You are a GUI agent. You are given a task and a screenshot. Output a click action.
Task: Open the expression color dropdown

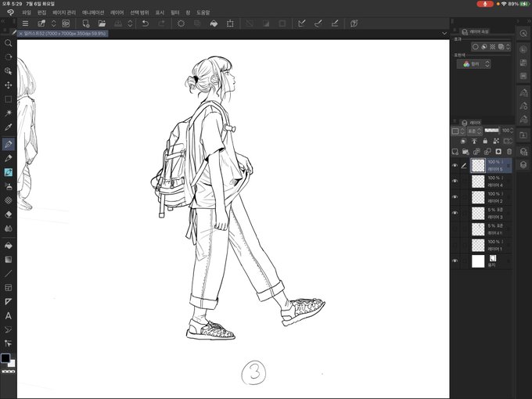(473, 64)
